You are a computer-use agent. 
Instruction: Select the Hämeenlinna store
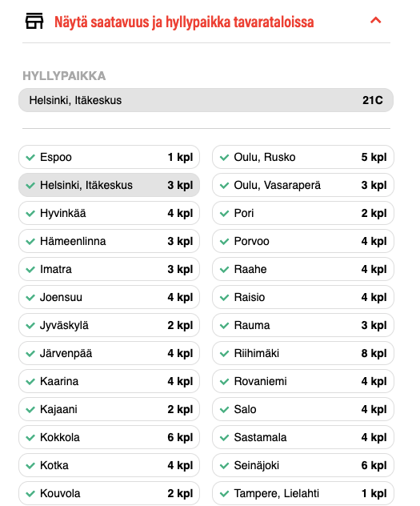pos(110,241)
